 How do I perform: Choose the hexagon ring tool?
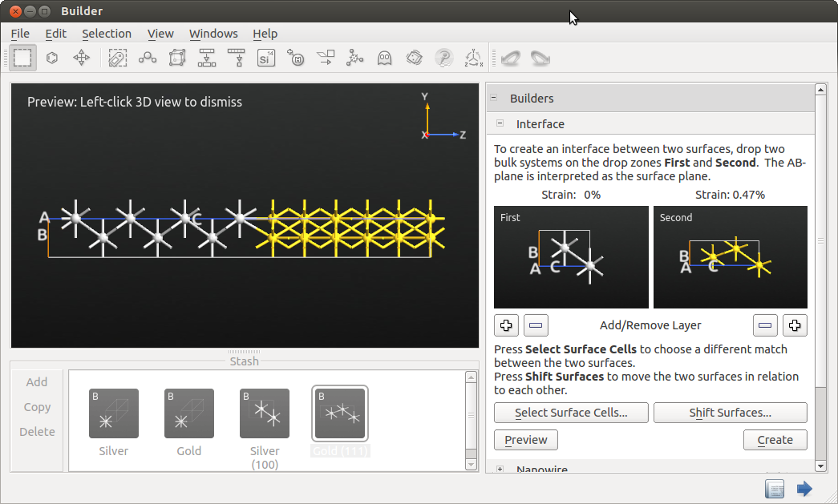click(52, 58)
